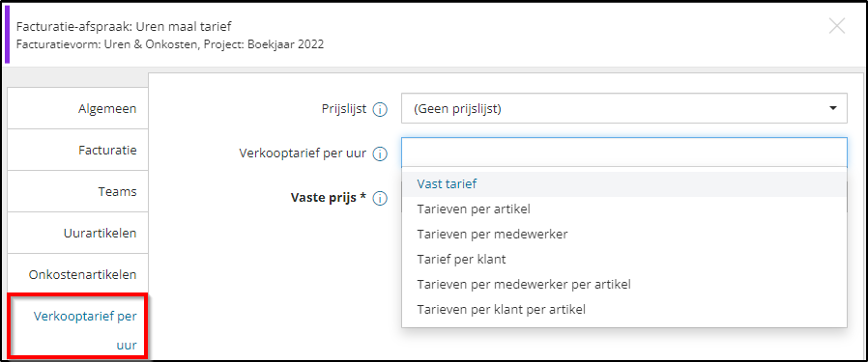Screen dimensions: 868x362
Task: Click the Verkooptarief per uur combo box
Action: pyautogui.click(x=623, y=152)
